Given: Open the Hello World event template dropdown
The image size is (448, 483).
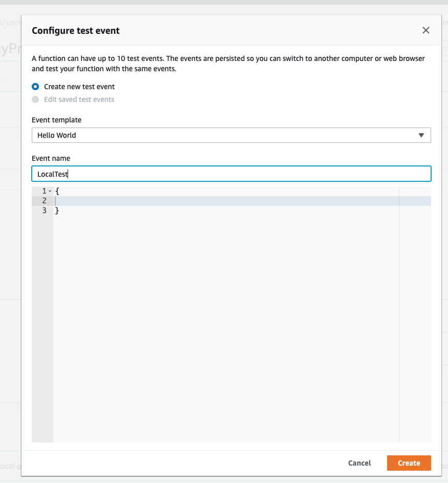Looking at the screenshot, I should (x=230, y=135).
